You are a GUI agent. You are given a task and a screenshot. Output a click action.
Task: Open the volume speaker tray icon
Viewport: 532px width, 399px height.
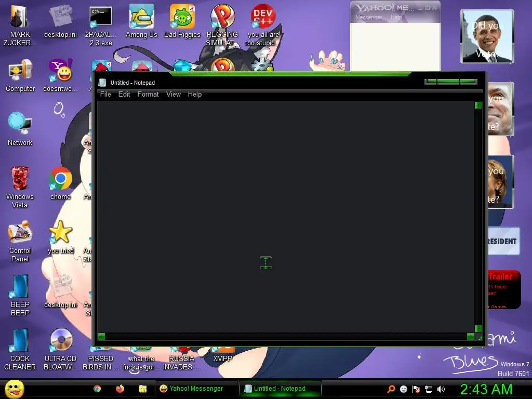click(441, 389)
